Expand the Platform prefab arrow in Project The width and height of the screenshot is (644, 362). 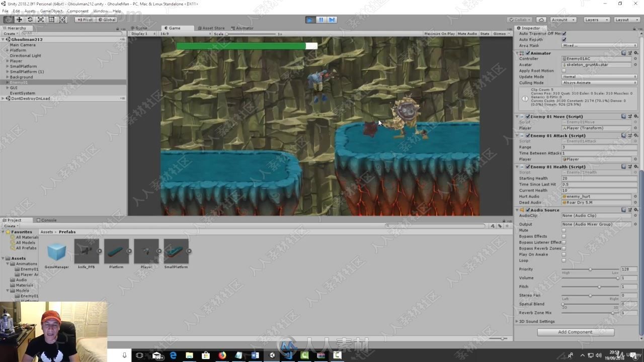coord(129,251)
